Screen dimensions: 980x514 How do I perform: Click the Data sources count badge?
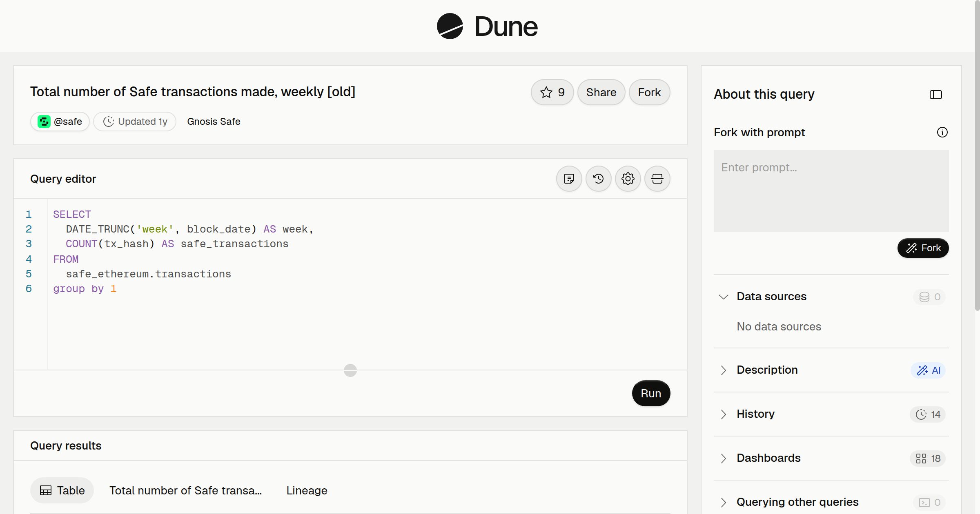point(929,297)
